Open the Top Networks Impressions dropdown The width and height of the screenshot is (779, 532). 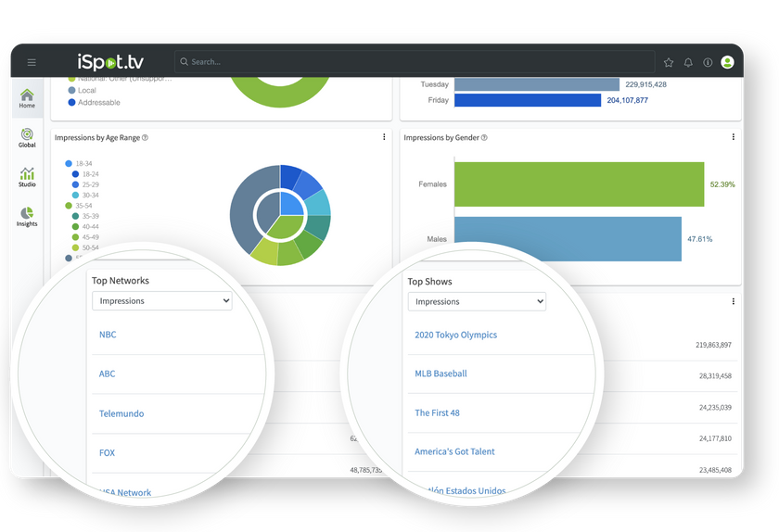(x=161, y=301)
